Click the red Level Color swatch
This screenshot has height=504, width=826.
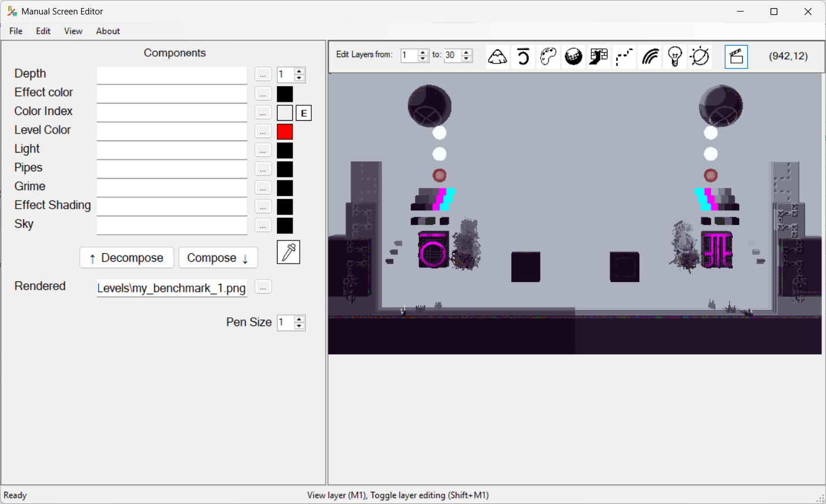tap(285, 131)
